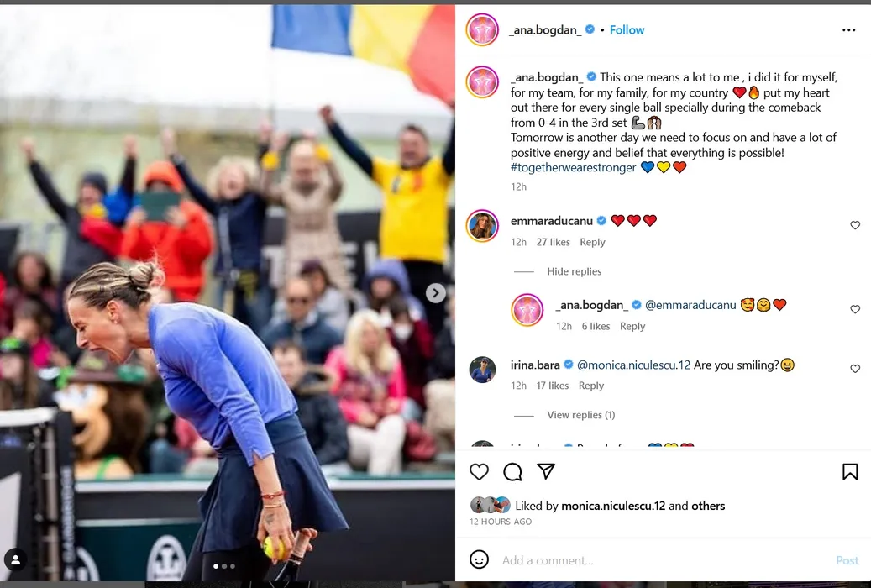This screenshot has height=588, width=871.
Task: View others who liked the post
Action: [x=708, y=506]
